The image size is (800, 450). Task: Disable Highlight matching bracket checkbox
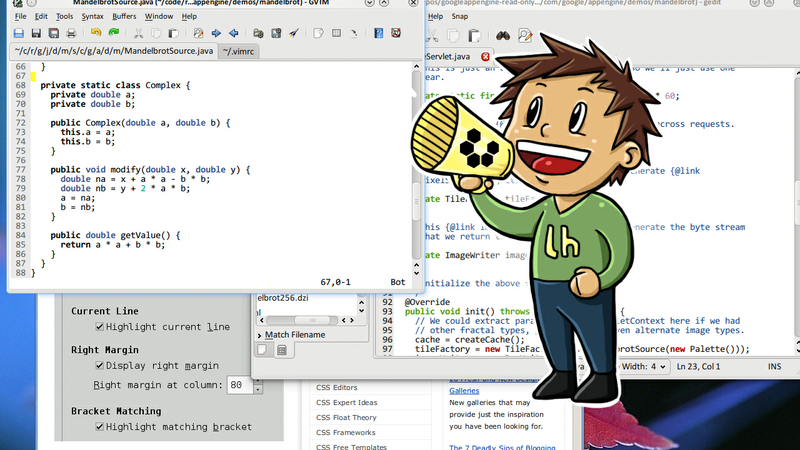(99, 427)
